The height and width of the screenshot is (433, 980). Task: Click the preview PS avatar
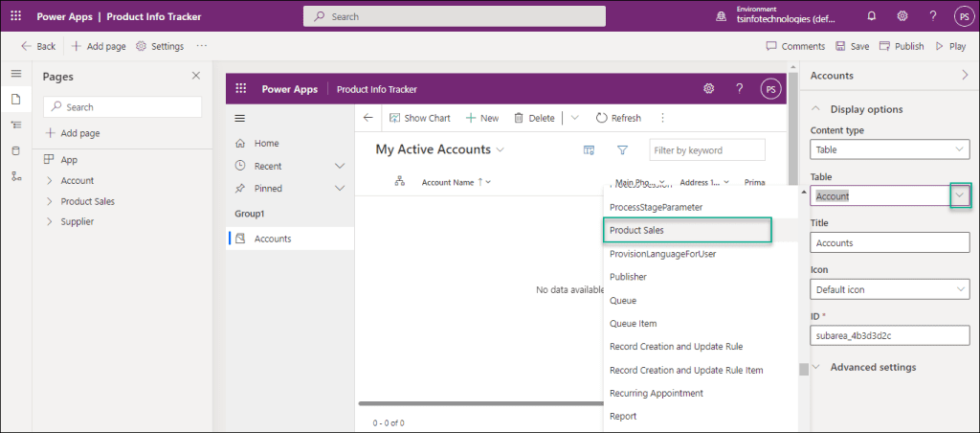(770, 89)
